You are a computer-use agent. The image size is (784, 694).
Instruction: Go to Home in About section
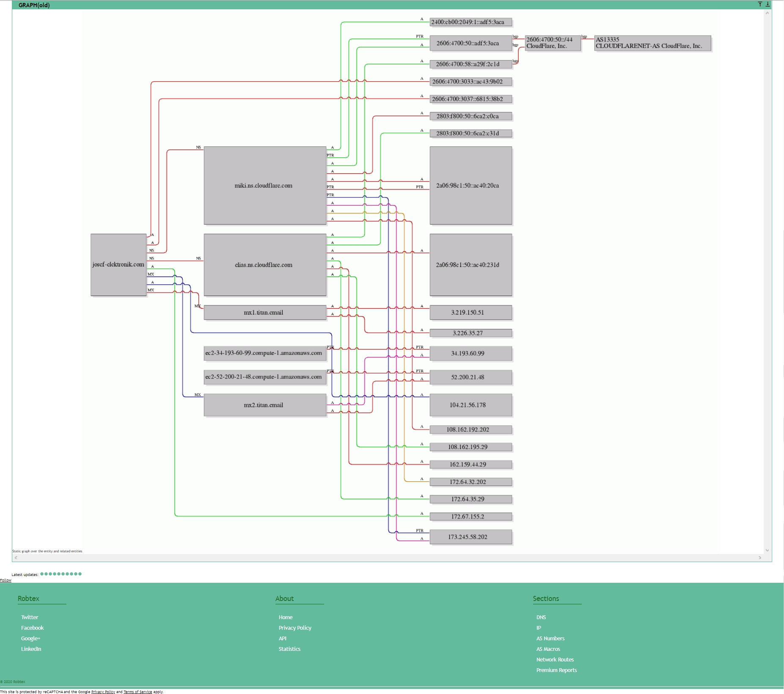tap(286, 617)
